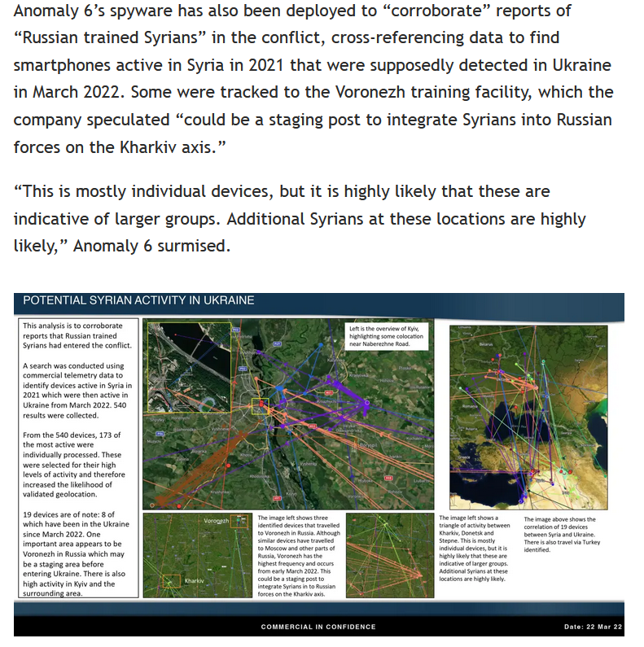The width and height of the screenshot is (644, 647).
Task: Click 'forces on the Kharkiv axis.' article text
Action: pos(120,146)
